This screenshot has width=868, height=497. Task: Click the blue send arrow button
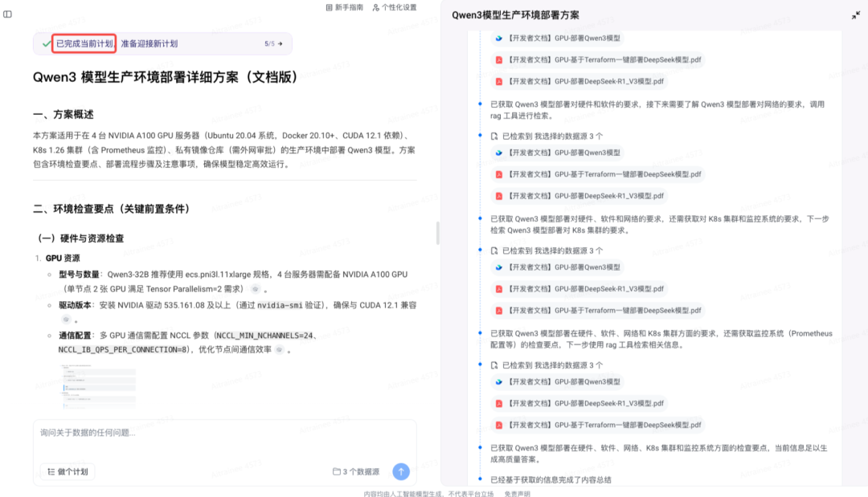(401, 471)
